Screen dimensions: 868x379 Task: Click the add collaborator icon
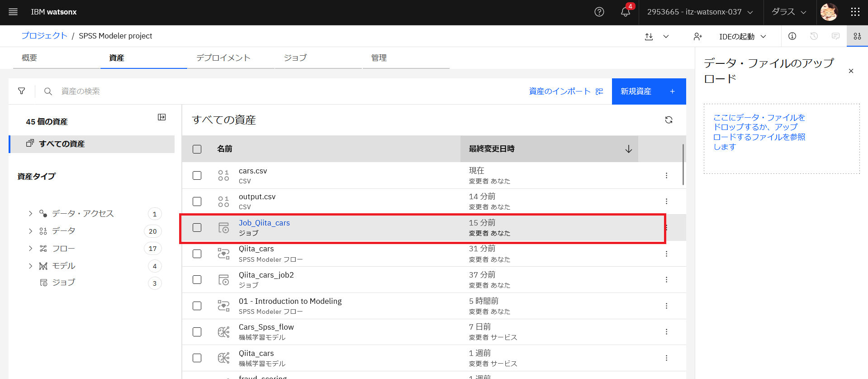[698, 37]
